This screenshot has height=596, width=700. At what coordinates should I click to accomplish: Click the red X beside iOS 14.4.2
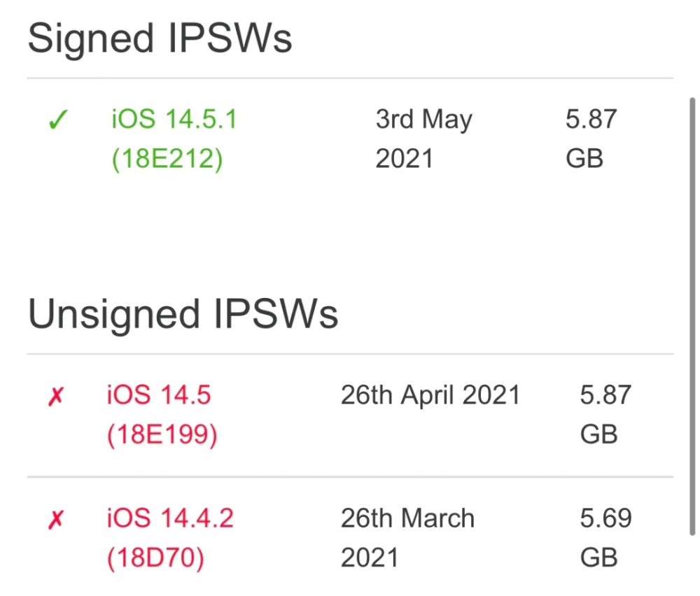pyautogui.click(x=56, y=519)
